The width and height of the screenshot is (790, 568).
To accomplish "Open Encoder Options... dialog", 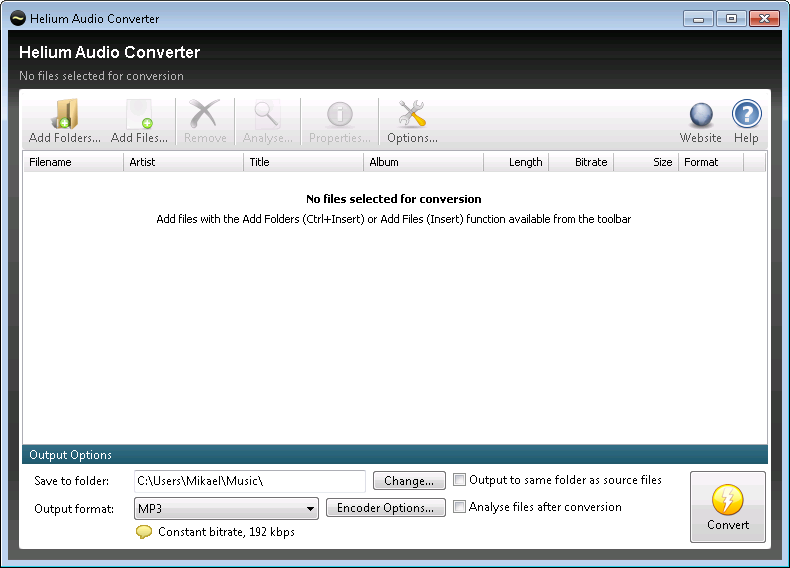I will click(x=385, y=508).
